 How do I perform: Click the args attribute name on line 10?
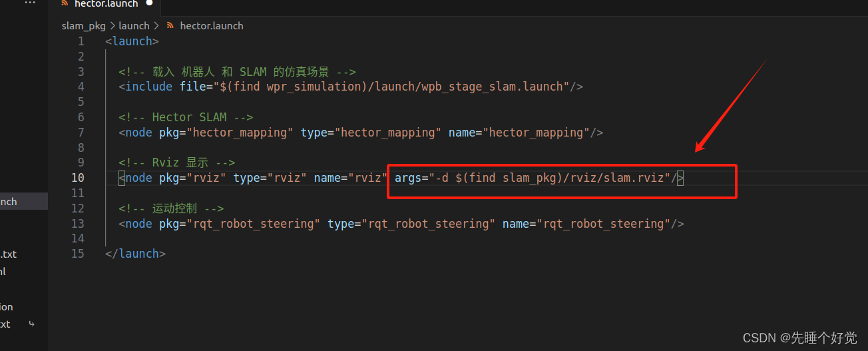tap(408, 178)
